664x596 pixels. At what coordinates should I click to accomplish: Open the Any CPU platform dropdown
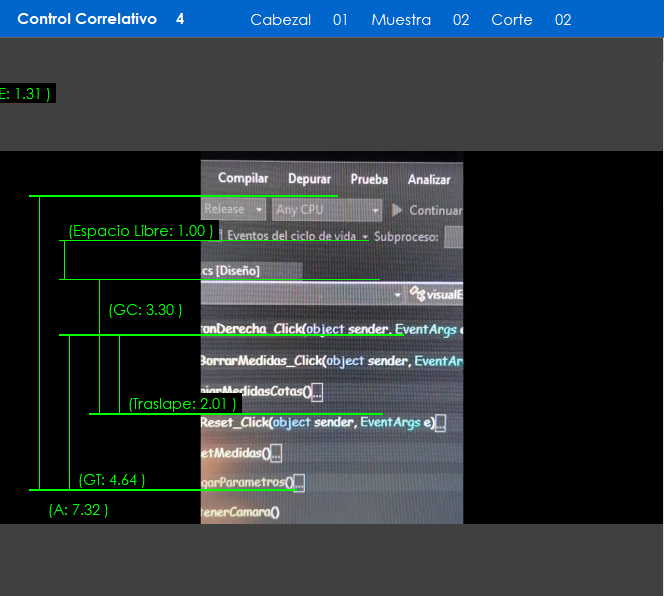click(376, 211)
